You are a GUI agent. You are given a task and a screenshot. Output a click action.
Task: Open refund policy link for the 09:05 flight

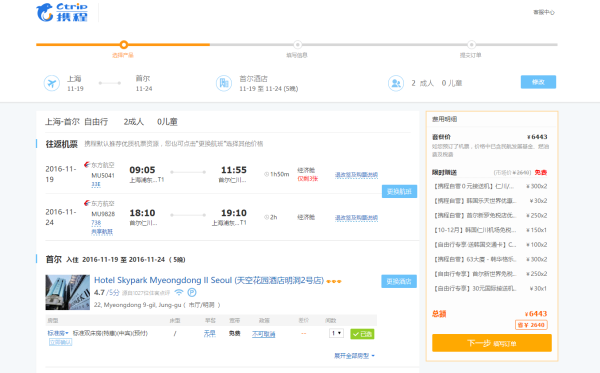point(356,175)
